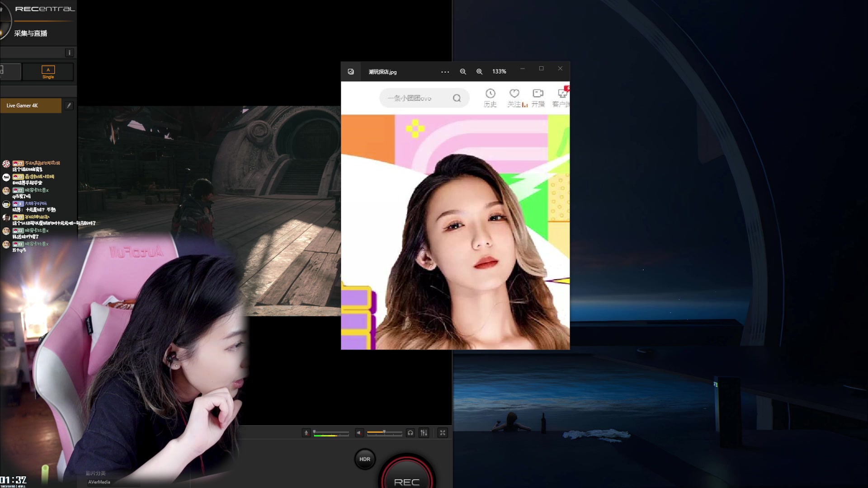Open headphone audio monitoring
This screenshot has height=488, width=868.
pos(410,433)
